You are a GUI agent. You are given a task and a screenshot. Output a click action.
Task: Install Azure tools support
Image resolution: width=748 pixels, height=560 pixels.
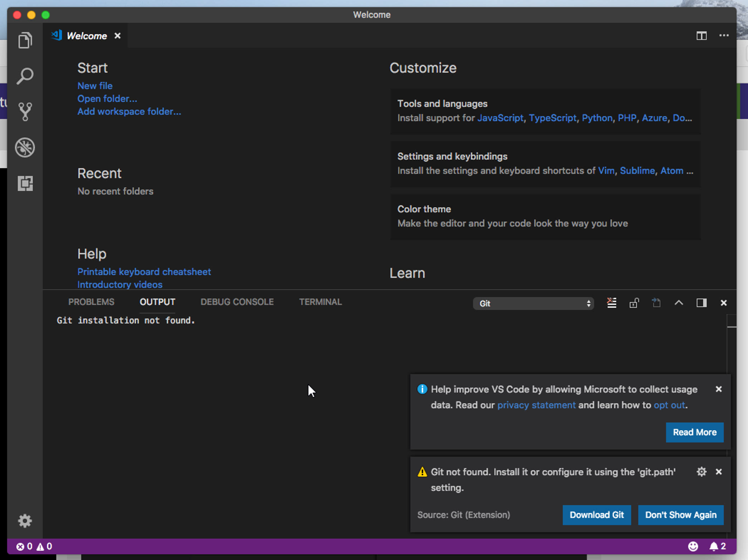[x=654, y=118]
